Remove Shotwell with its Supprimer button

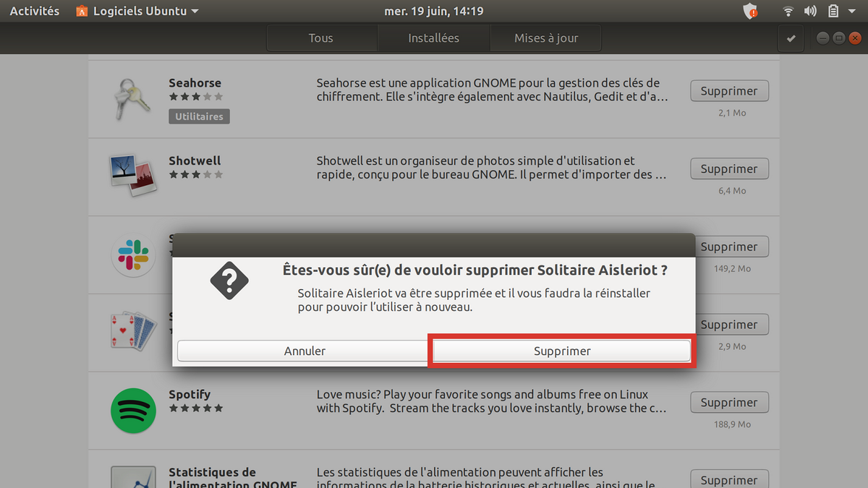pos(729,169)
